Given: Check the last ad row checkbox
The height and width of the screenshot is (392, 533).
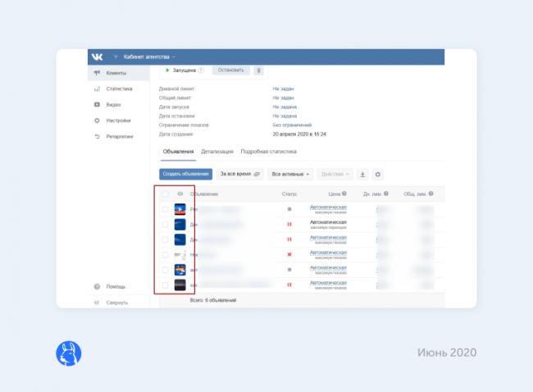Looking at the screenshot, I should click(165, 285).
